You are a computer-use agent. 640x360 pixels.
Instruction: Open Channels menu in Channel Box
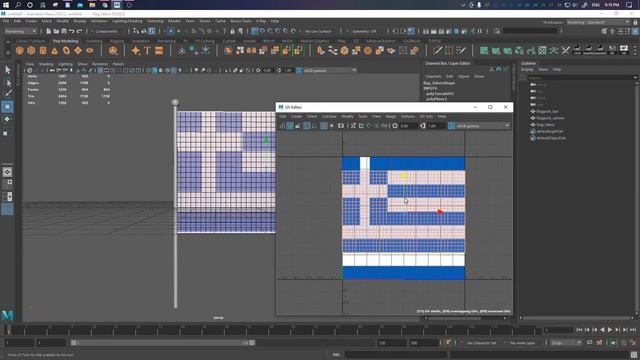433,76
